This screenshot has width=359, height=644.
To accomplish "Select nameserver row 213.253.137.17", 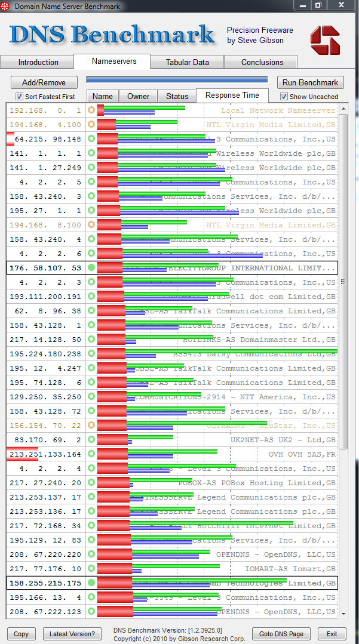I will pos(172,497).
